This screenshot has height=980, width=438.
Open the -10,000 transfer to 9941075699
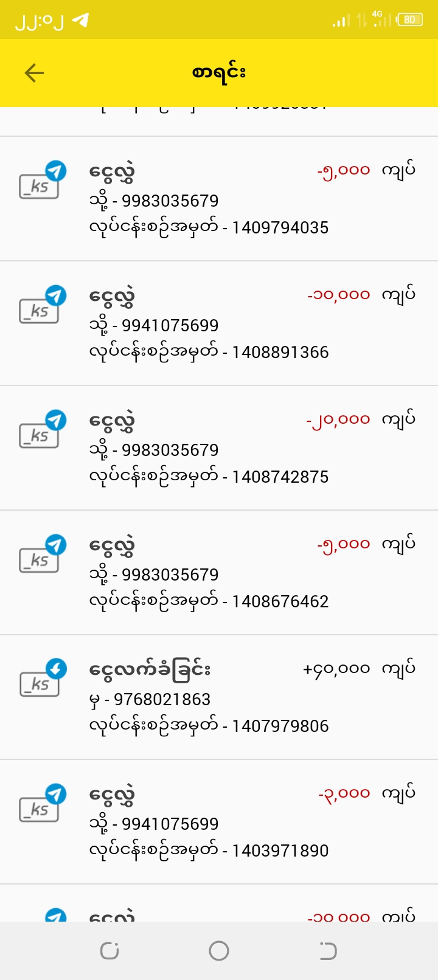219,323
